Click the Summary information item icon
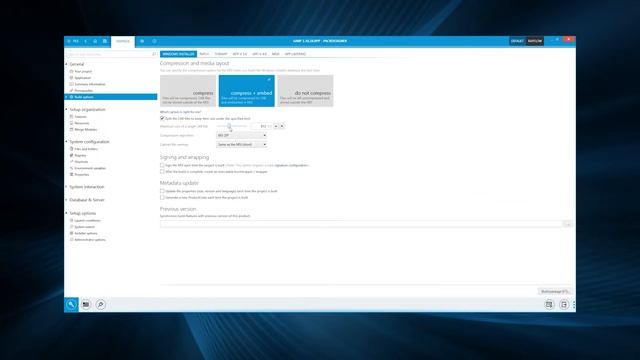 coord(71,84)
